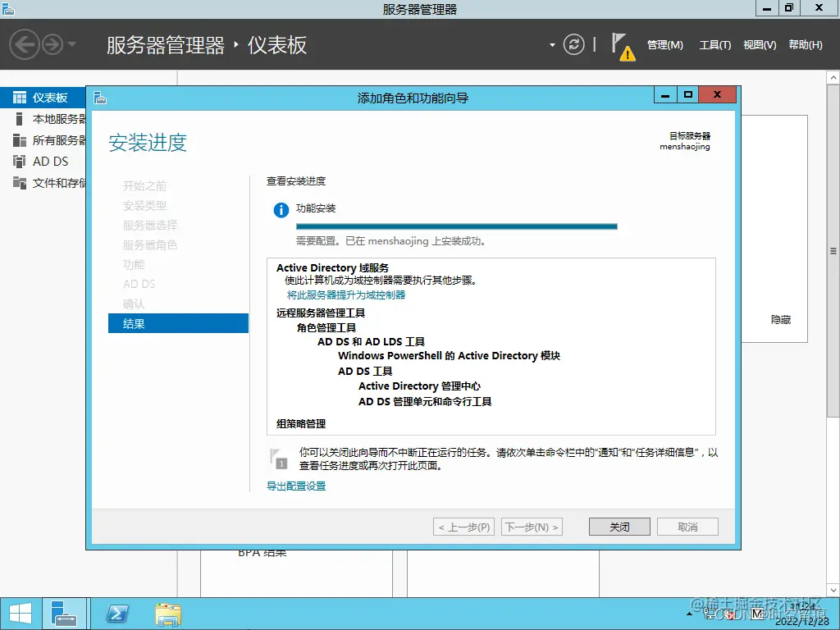The image size is (840, 630).
Task: Open the 管理(M) menu
Action: pos(664,46)
